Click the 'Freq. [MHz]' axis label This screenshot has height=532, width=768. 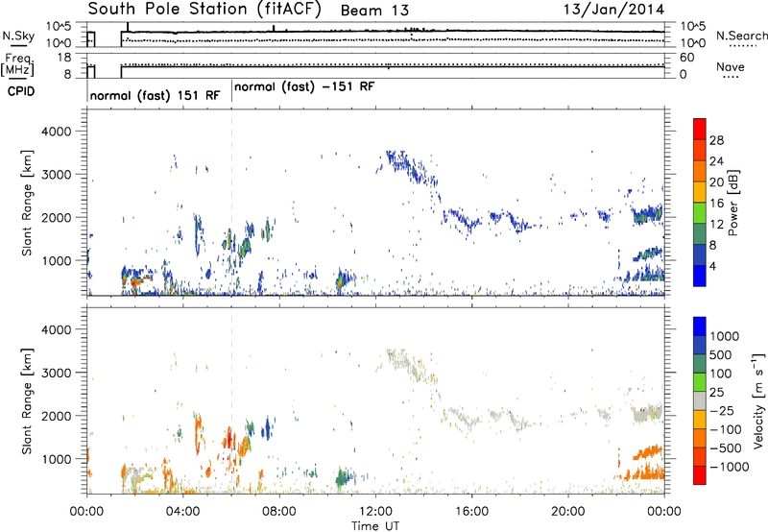click(17, 65)
